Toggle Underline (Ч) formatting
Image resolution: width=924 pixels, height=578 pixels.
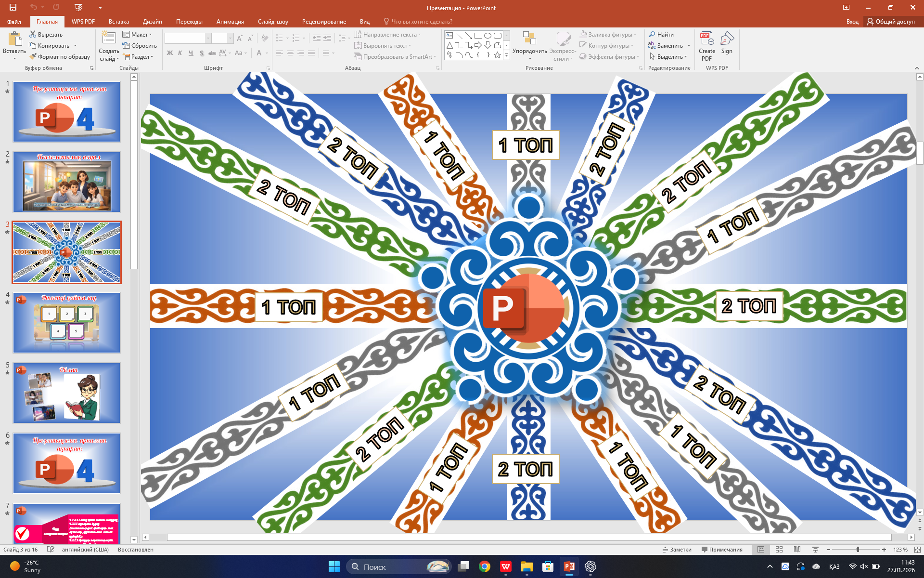coord(191,53)
